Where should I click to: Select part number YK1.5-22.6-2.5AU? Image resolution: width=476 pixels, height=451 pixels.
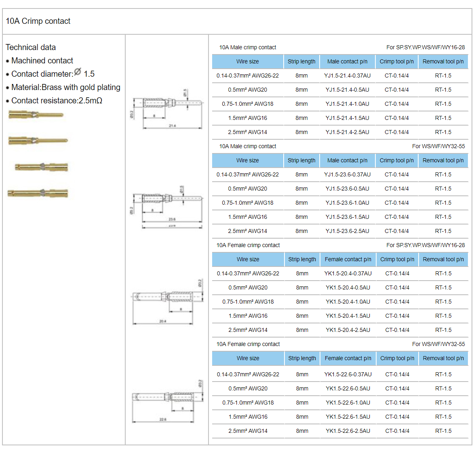tap(348, 431)
